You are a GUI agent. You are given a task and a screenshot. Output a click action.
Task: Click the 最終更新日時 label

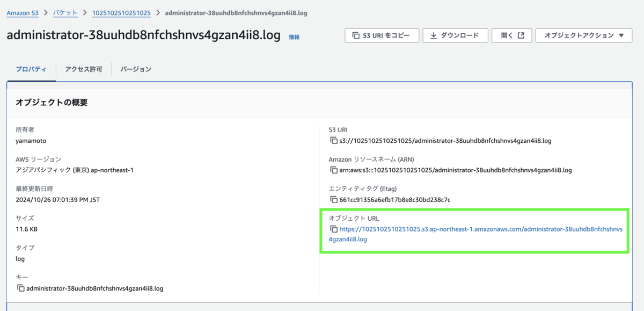pos(34,189)
